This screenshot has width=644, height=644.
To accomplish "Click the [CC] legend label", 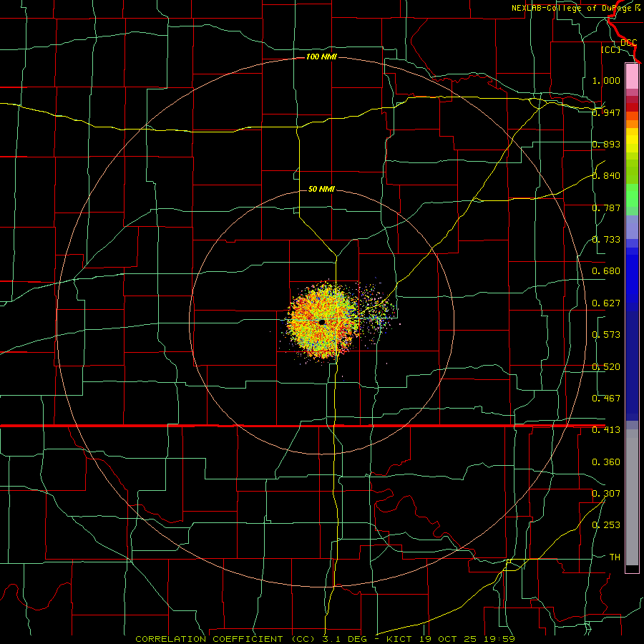I will (x=610, y=49).
